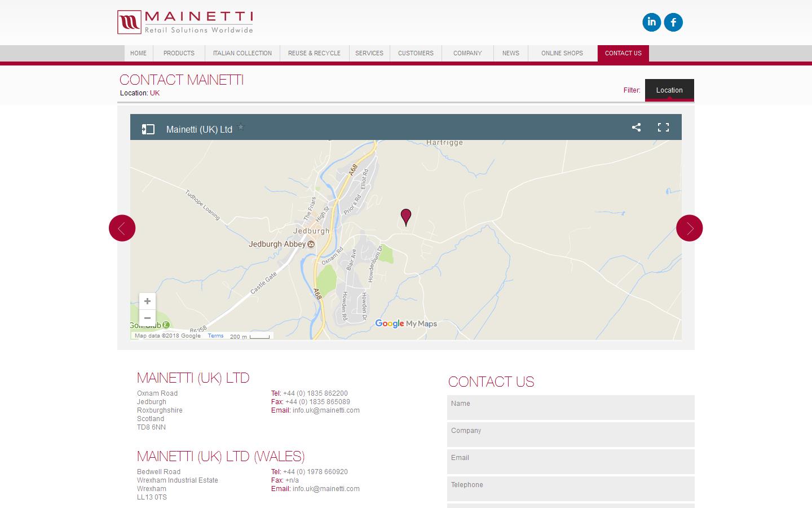This screenshot has height=508, width=812.
Task: Click the Google My Maps logo
Action: [x=406, y=323]
